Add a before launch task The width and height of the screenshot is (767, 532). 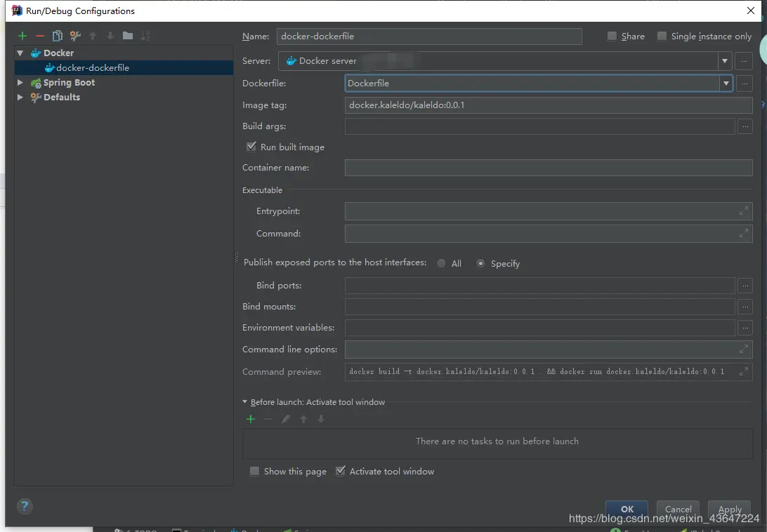click(x=251, y=419)
